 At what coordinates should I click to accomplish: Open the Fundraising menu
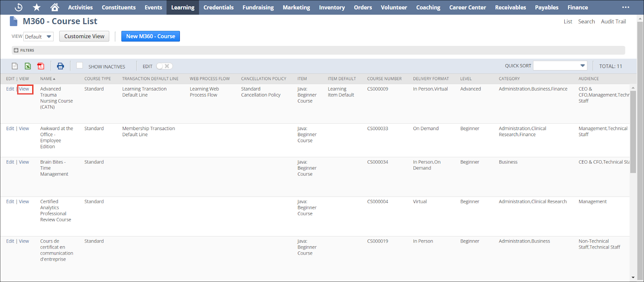coord(258,7)
